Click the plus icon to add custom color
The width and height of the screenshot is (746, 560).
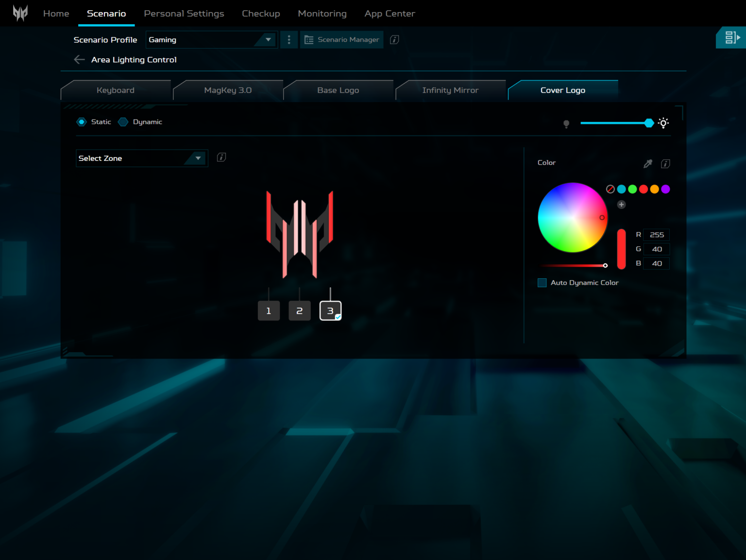(621, 204)
